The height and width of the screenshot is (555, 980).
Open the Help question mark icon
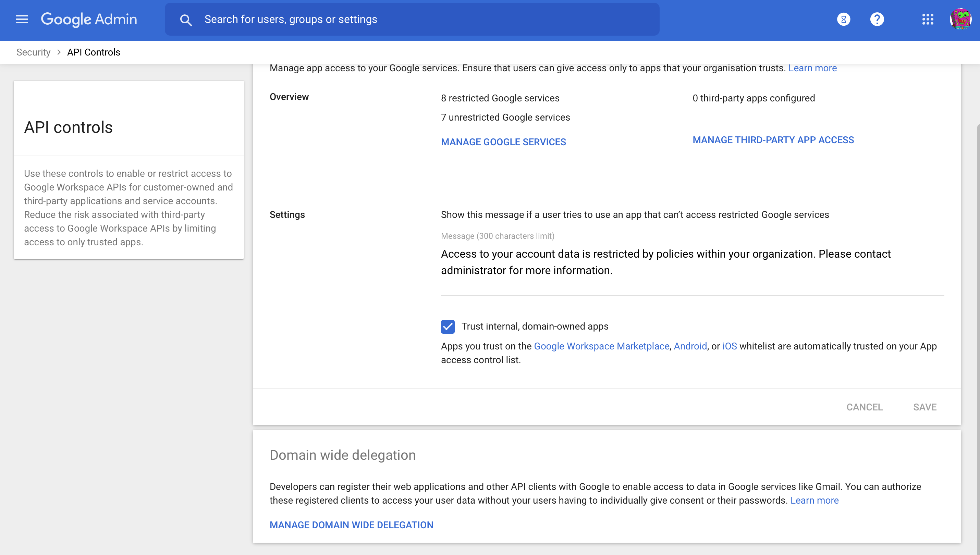(x=877, y=19)
